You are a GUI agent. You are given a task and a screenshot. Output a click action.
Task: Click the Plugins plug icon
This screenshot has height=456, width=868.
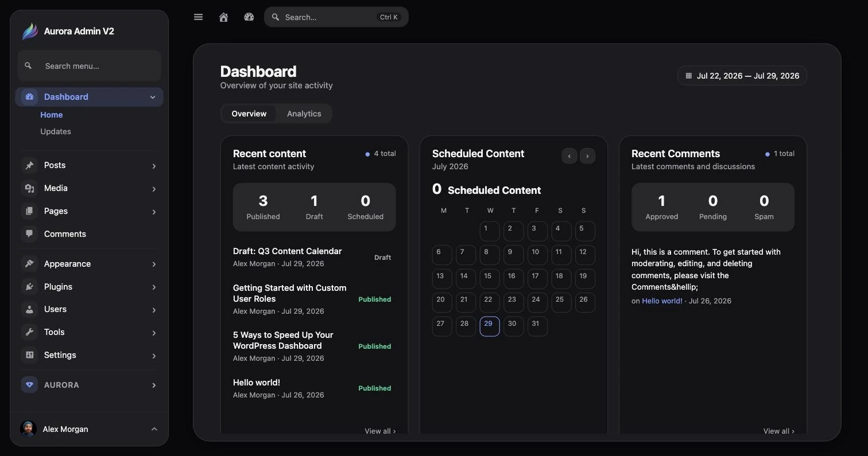(29, 287)
